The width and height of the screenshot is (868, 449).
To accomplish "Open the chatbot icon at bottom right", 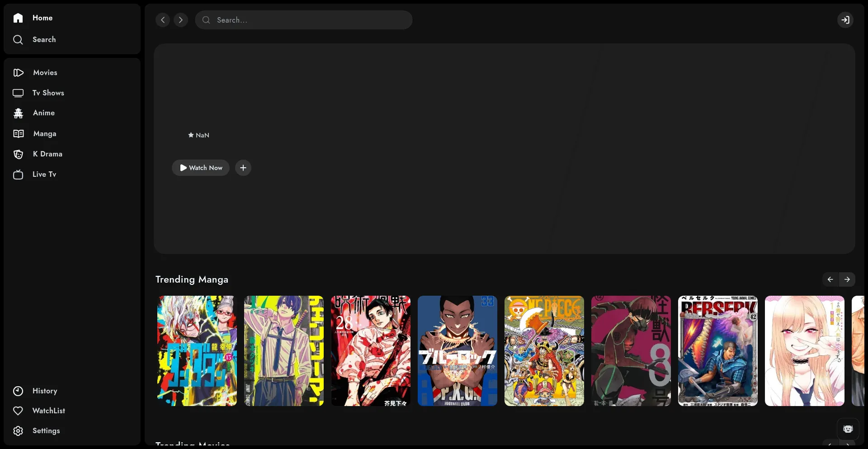I will point(848,429).
